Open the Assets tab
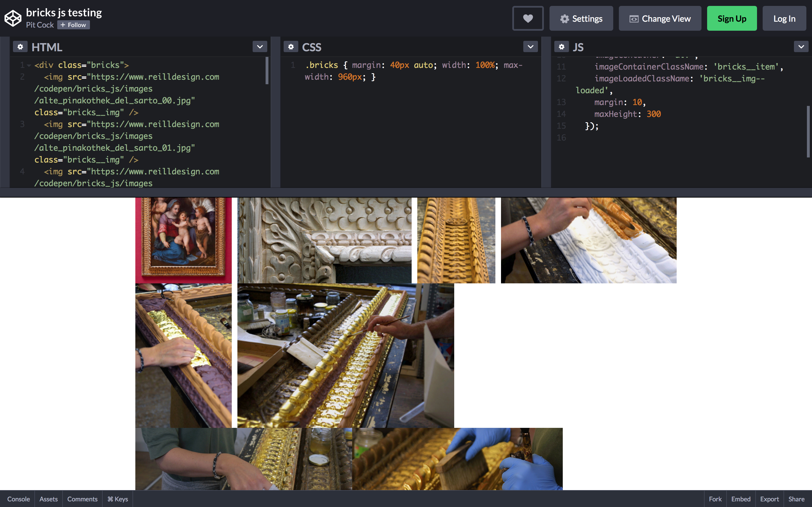This screenshot has width=812, height=507. point(48,499)
